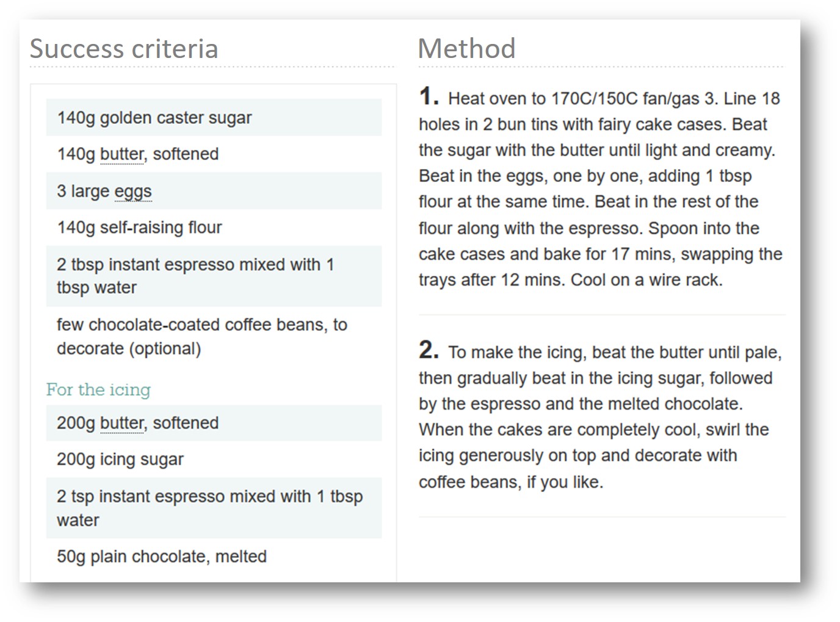Click the For the icing subheading
The image size is (840, 622).
[98, 389]
